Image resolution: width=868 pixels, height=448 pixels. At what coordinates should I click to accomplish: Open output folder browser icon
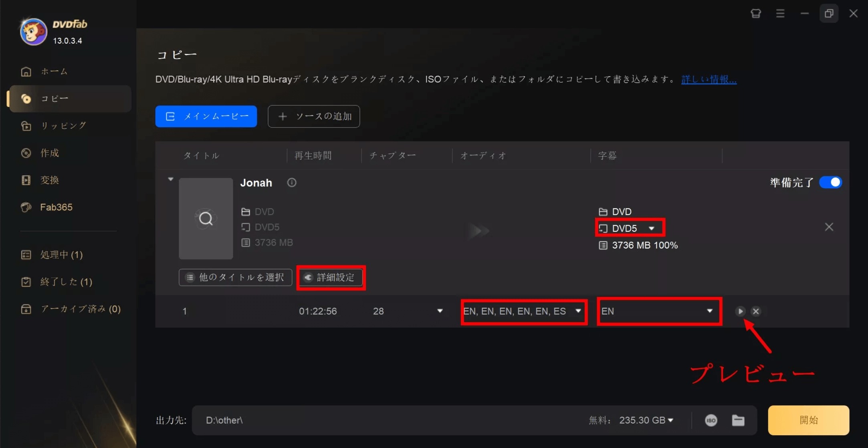coord(738,420)
